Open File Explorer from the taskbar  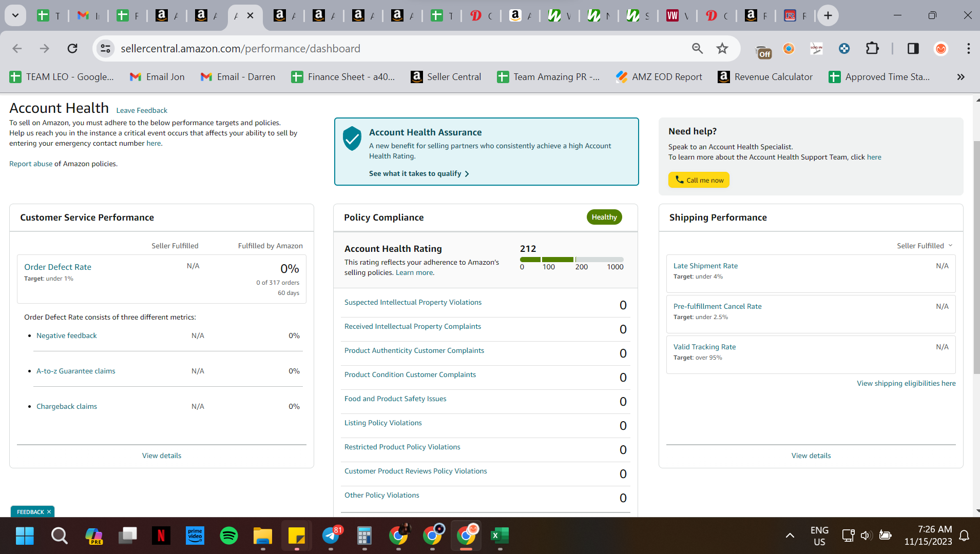pos(262,536)
